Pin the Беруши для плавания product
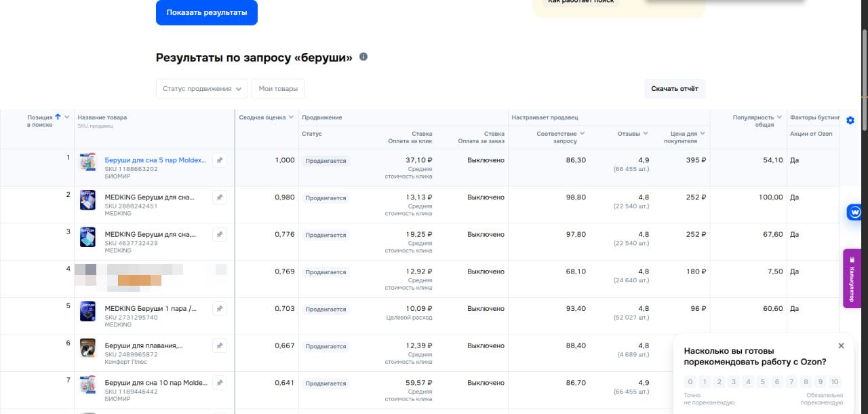The width and height of the screenshot is (868, 414). click(x=220, y=346)
